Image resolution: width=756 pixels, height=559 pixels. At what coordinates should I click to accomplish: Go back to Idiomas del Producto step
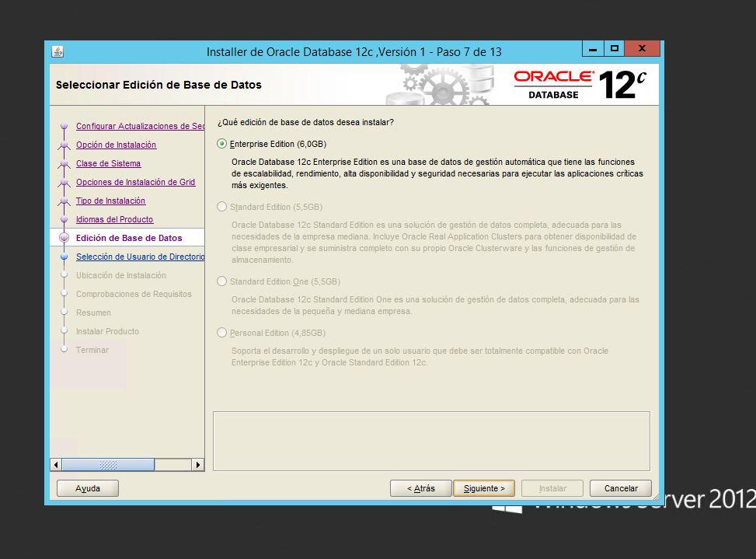point(114,219)
